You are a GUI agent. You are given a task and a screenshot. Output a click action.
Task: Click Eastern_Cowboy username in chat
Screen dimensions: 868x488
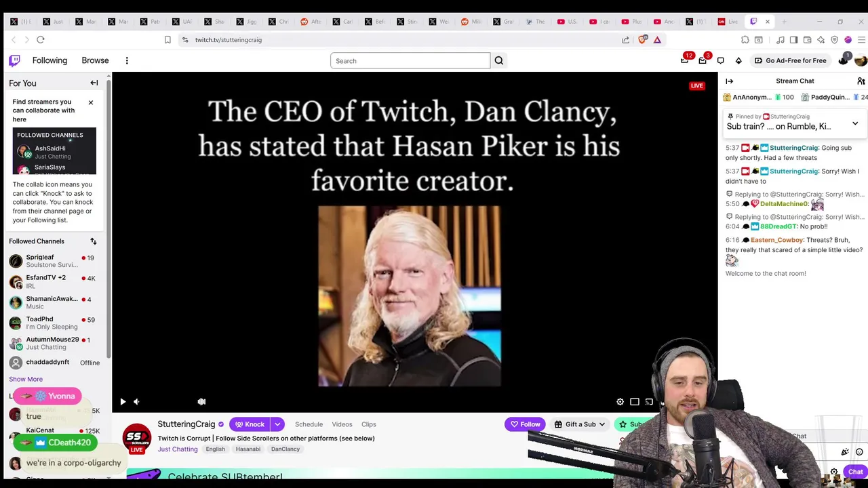(776, 240)
